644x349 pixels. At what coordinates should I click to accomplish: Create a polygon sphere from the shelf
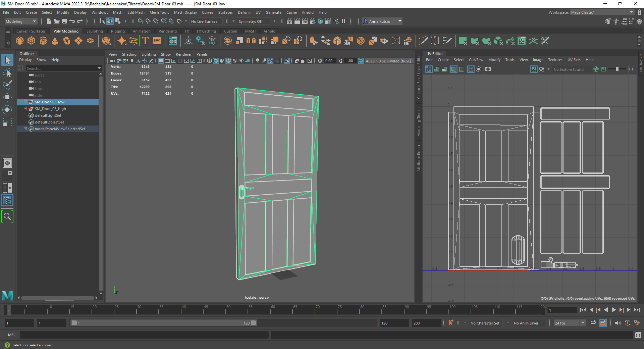click(20, 41)
